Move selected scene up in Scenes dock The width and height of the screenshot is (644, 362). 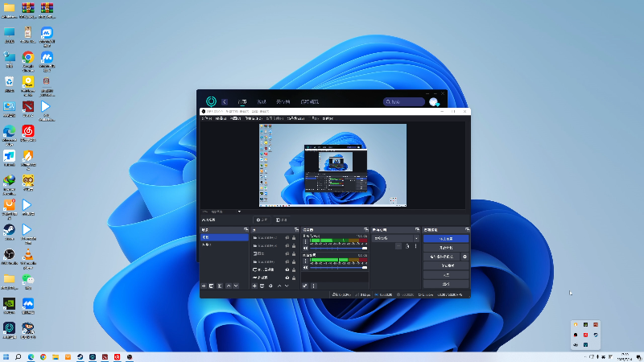[x=229, y=286]
